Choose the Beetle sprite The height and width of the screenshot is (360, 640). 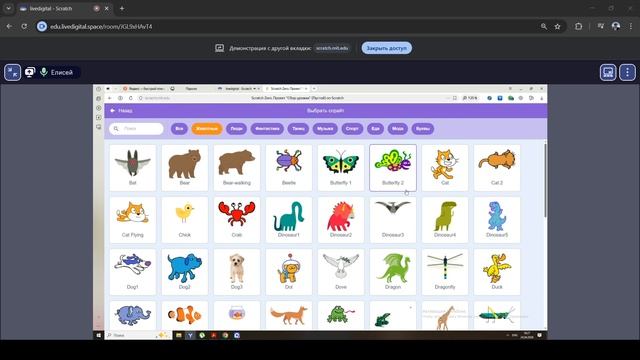coord(289,167)
